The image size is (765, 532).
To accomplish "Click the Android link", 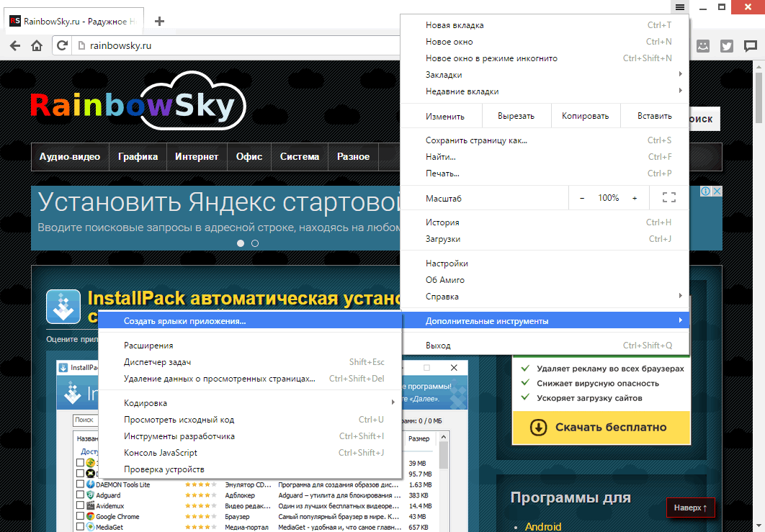I will coord(543,527).
